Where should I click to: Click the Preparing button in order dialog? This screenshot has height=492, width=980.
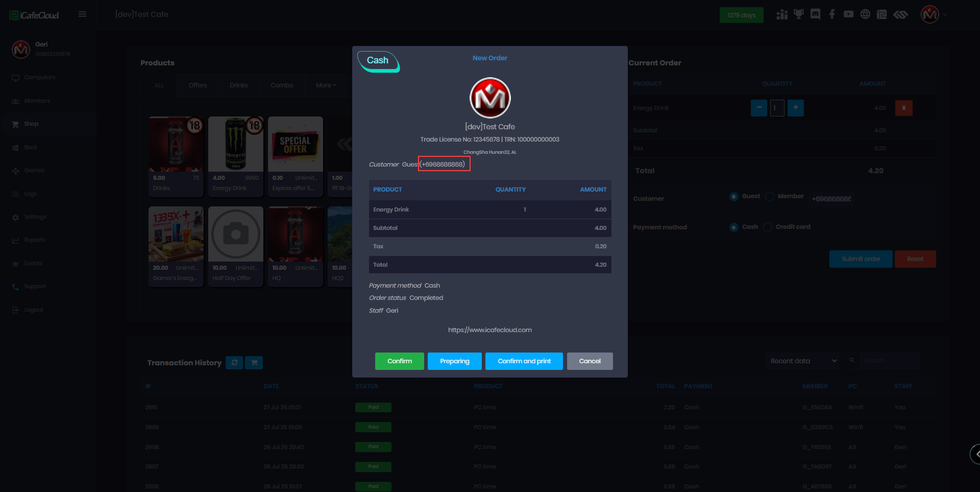point(455,361)
